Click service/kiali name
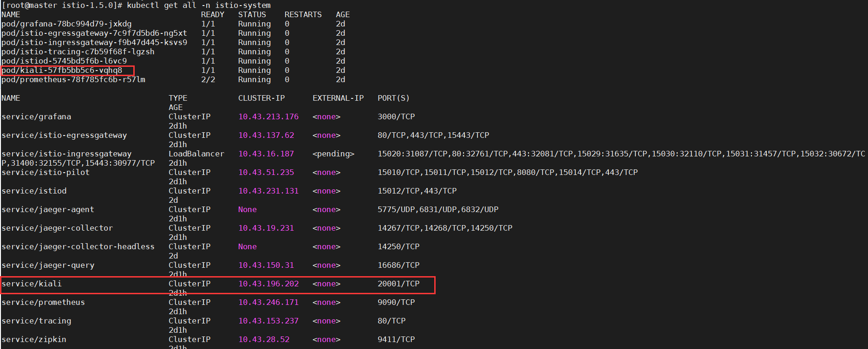 [32, 284]
